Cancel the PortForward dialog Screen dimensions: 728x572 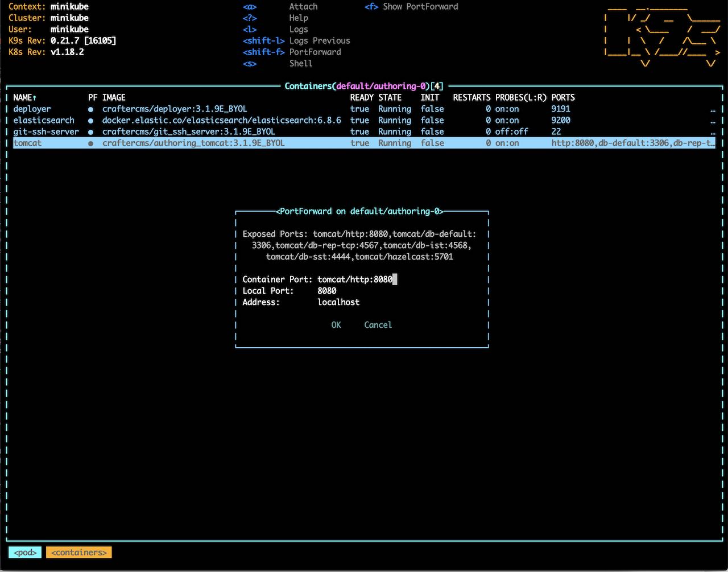378,325
